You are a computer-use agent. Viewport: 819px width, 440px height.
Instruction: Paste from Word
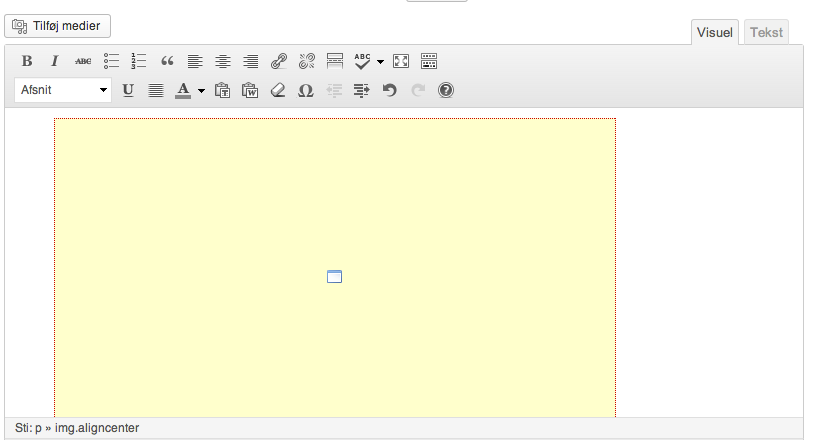click(250, 90)
